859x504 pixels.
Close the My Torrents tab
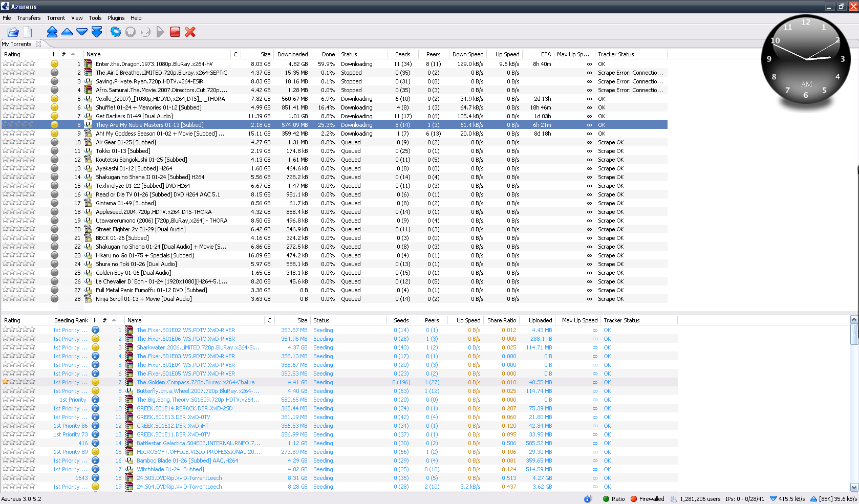pyautogui.click(x=38, y=44)
